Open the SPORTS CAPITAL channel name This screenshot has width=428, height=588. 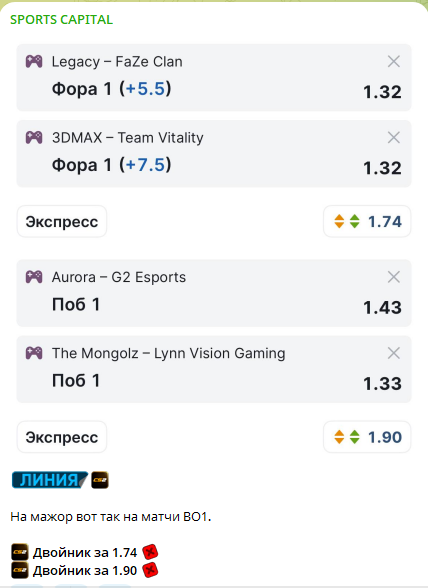point(62,20)
